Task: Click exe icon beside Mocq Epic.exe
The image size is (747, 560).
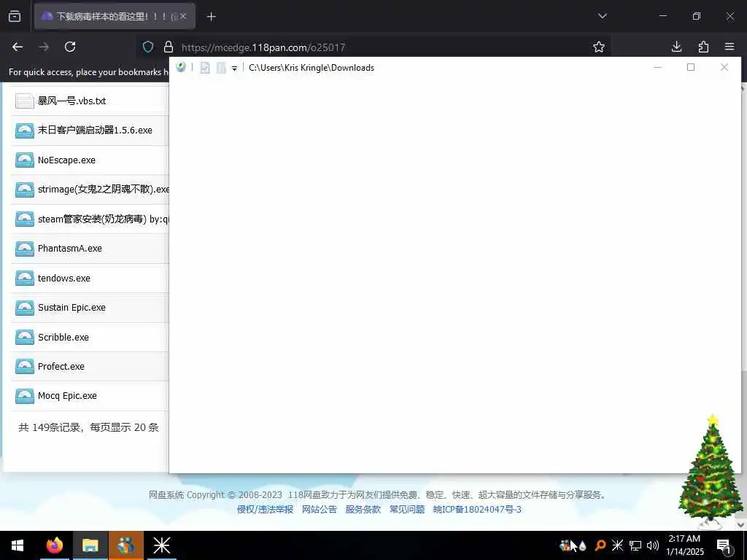Action: [24, 396]
